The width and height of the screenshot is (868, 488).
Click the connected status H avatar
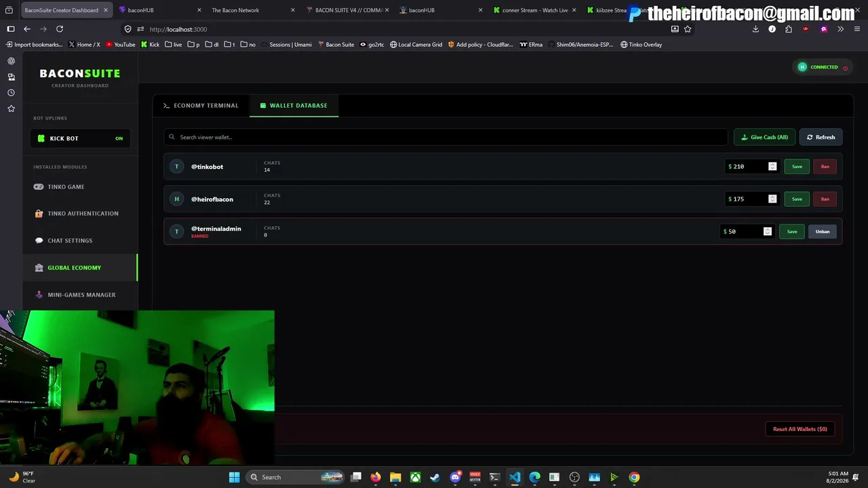tap(802, 67)
